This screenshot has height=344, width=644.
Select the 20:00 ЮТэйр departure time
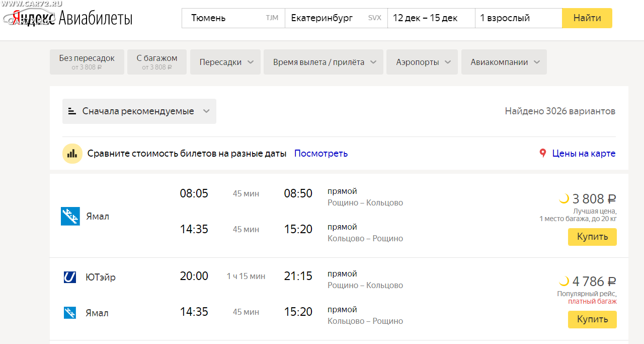click(x=194, y=276)
